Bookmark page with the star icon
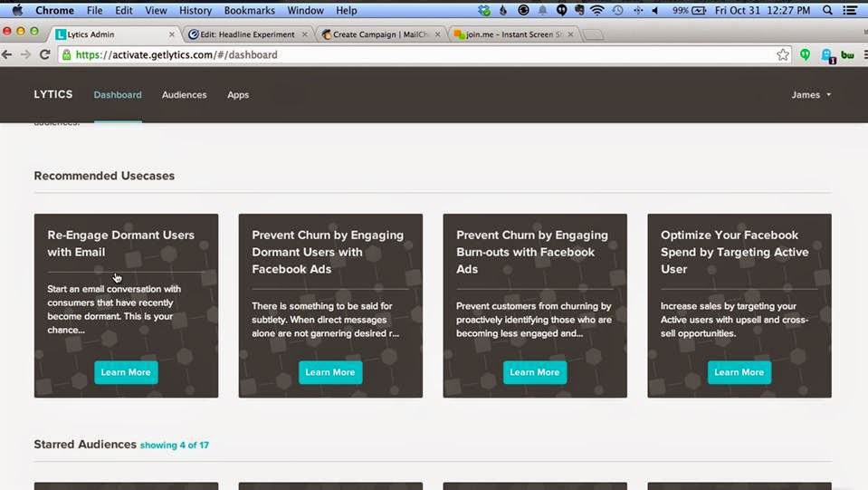 point(782,55)
